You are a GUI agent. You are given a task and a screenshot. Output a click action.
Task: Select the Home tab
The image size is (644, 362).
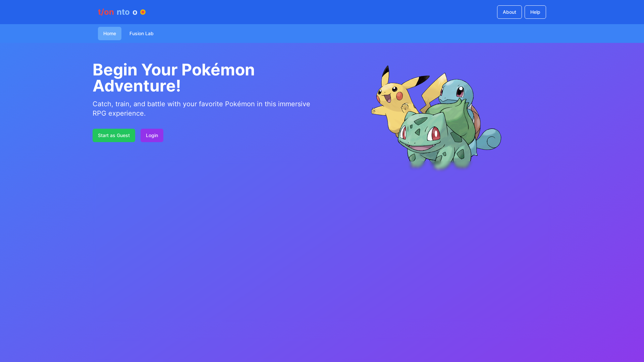[110, 34]
